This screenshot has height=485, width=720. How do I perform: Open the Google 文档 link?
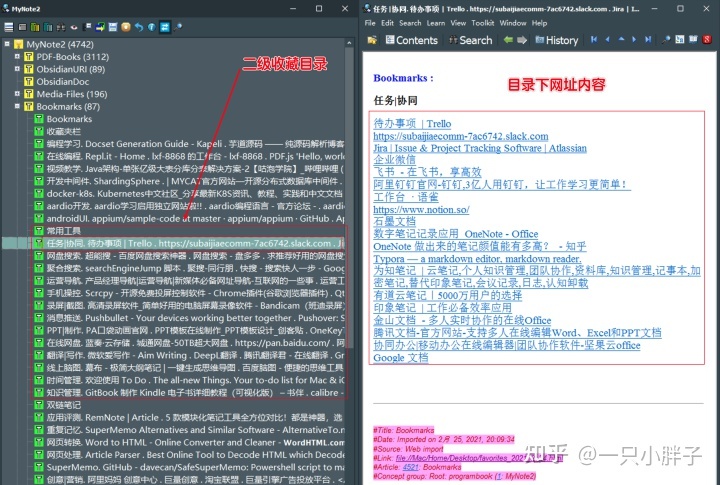[x=401, y=357]
